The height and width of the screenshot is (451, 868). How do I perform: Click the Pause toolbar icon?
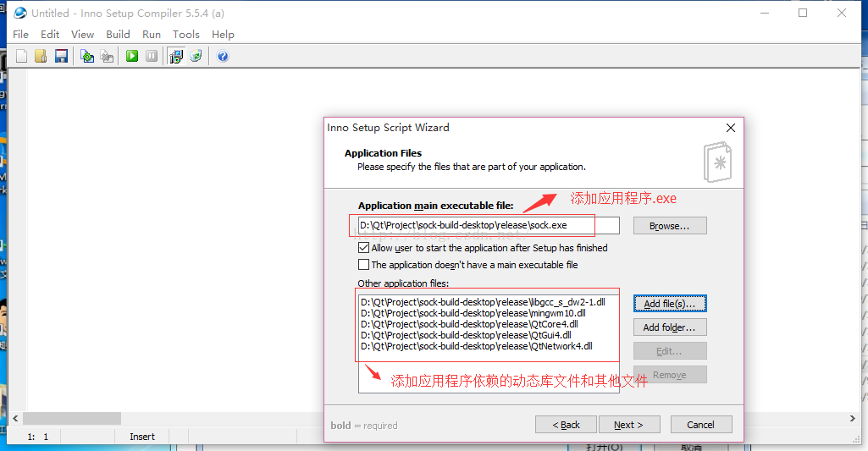coord(151,56)
